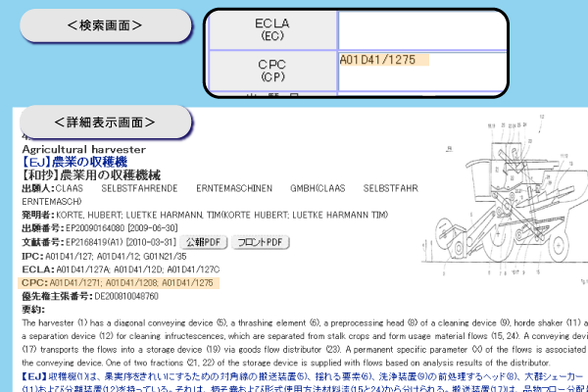Click the <検索画面> label button

coord(104,24)
